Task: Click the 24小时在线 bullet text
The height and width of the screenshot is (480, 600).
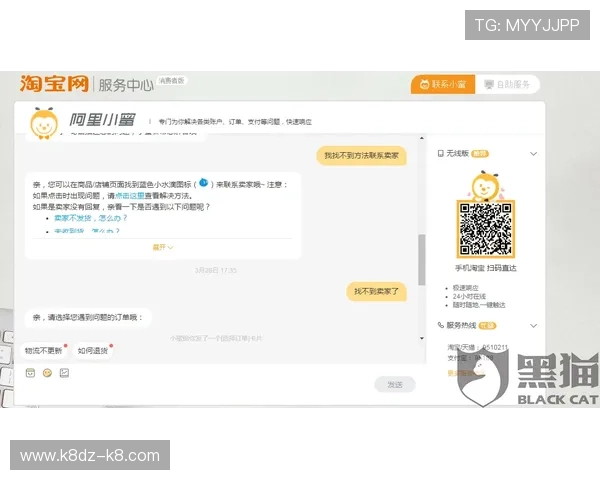Action: click(469, 296)
